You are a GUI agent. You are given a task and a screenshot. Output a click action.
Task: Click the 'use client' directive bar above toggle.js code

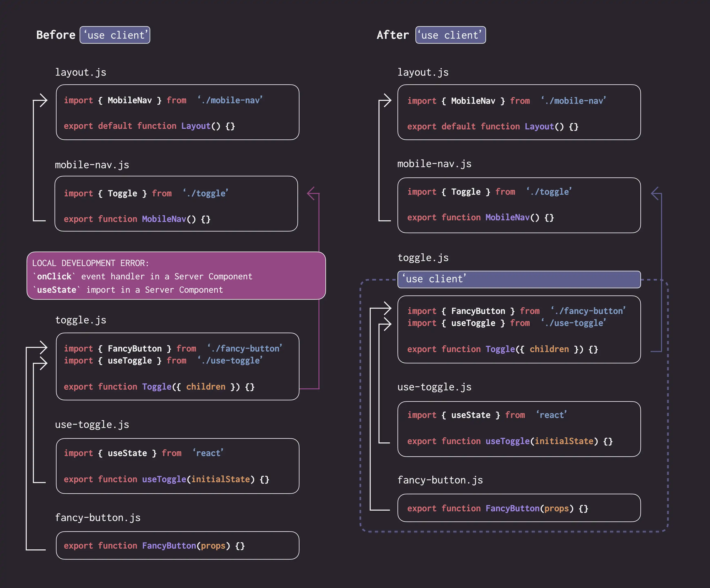519,279
